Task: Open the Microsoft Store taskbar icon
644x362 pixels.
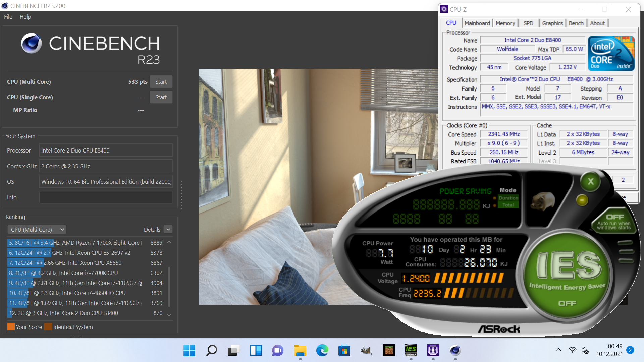Action: tap(344, 351)
